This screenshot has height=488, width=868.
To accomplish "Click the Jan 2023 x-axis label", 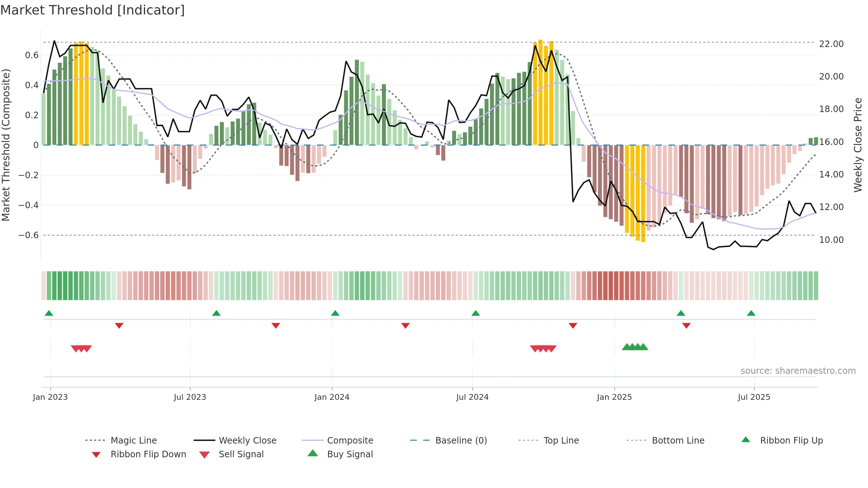I will [50, 397].
